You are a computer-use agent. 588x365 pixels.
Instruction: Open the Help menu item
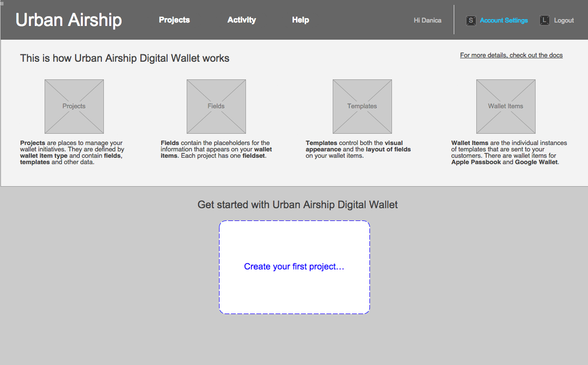point(300,20)
